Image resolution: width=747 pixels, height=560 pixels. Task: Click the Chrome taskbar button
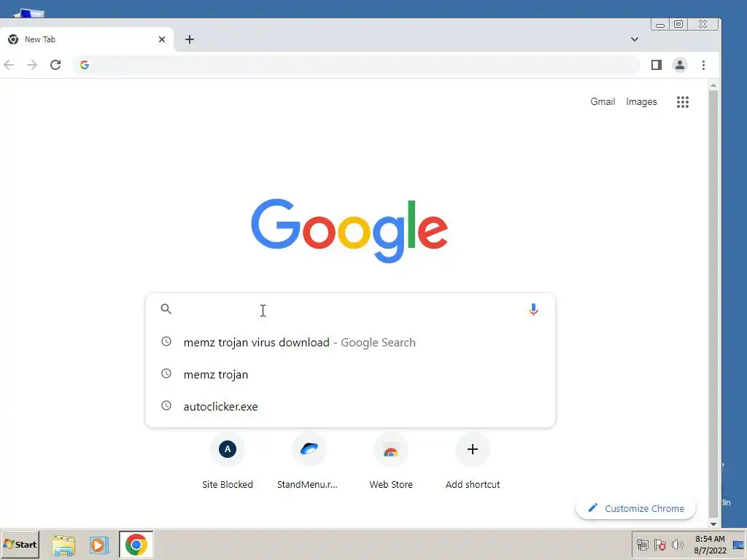(136, 544)
